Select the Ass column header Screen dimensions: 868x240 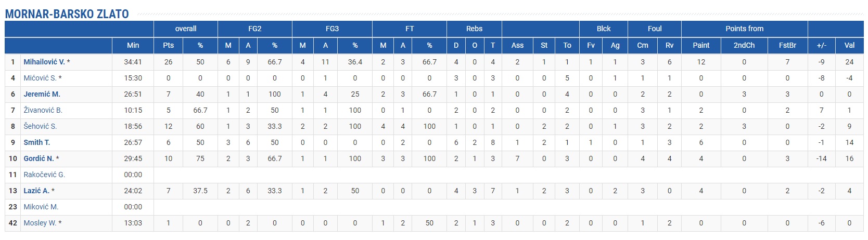point(517,45)
